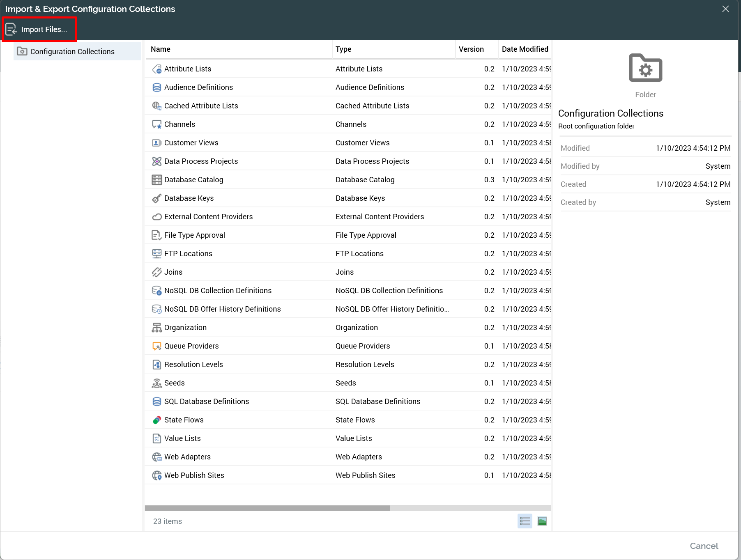This screenshot has height=560, width=741.
Task: Click the Web Publish Sites icon
Action: [156, 475]
